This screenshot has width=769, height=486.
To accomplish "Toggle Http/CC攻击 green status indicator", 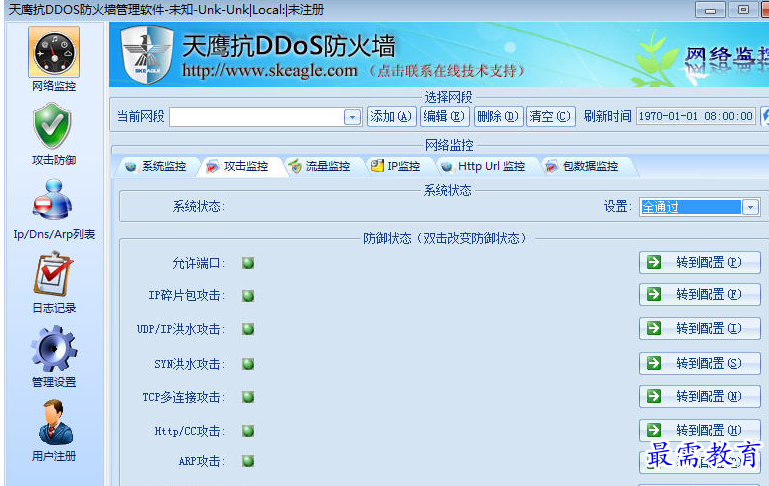I will pyautogui.click(x=248, y=431).
